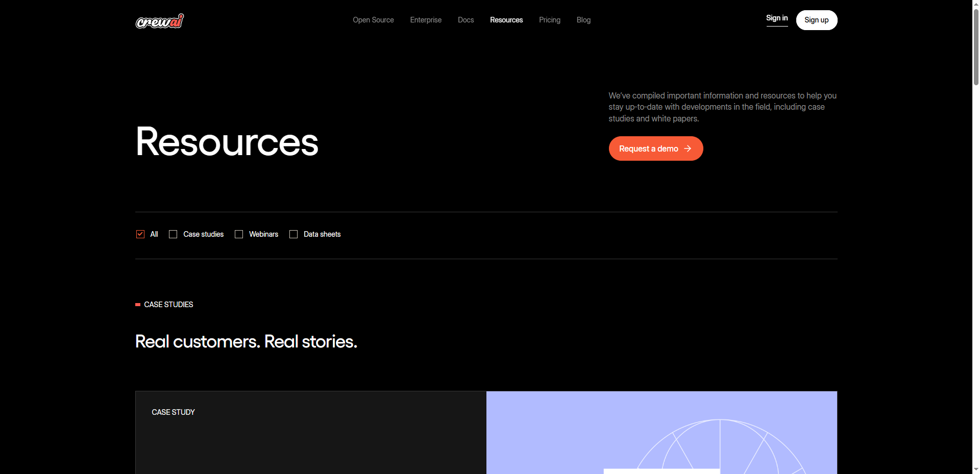Viewport: 980px width, 474px height.
Task: Click the vertical page scrollbar thumb
Action: pyautogui.click(x=976, y=46)
